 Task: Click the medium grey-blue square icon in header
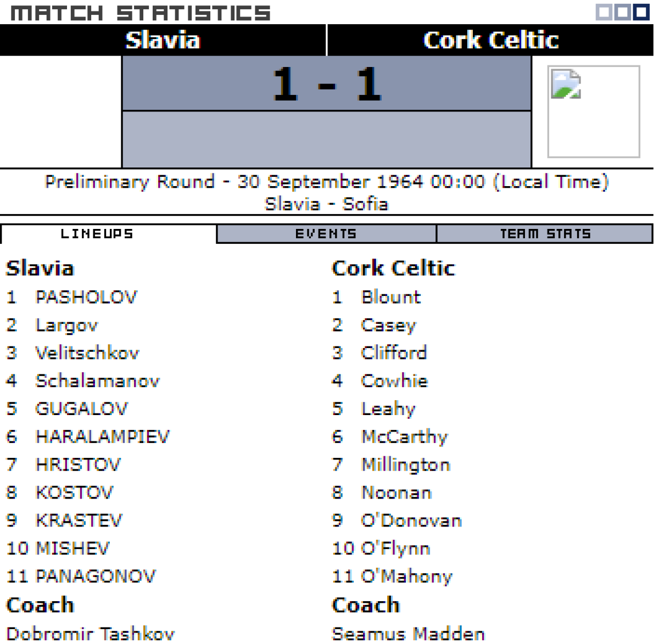[622, 12]
